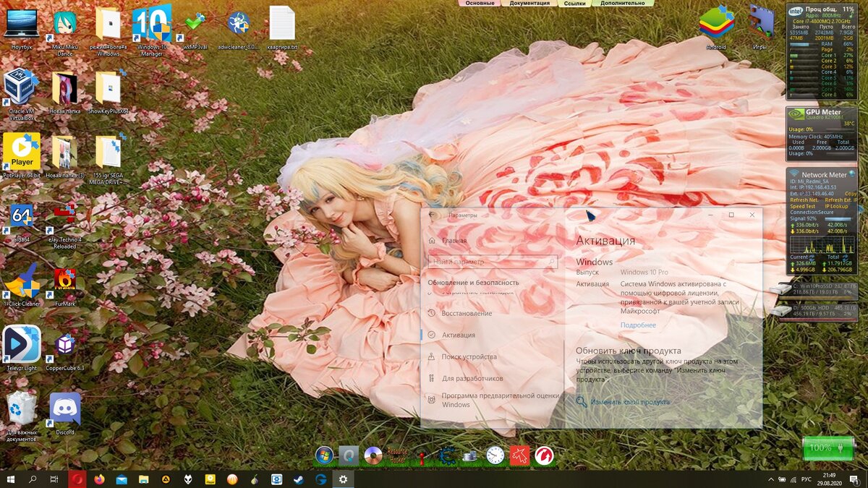Open the режим Бога Windows folder
Screen dimensions: 868x488
click(109, 30)
